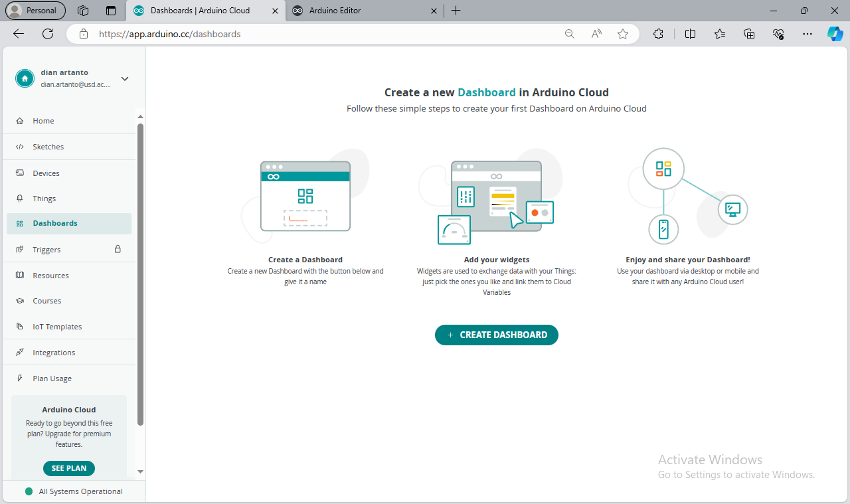
Task: Expand the dian artanto account dropdown
Action: pos(125,79)
